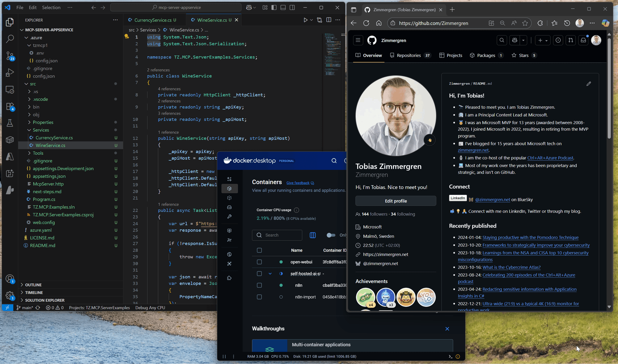Viewport: 618px width, 364px height.
Task: Toggle Only running containers switch
Action: click(x=331, y=235)
